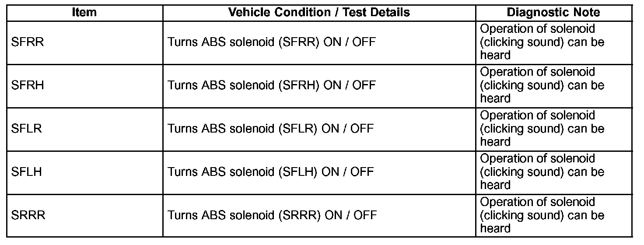This screenshot has height=245, width=644.
Task: Select the SFLH item cell
Action: coord(27,172)
